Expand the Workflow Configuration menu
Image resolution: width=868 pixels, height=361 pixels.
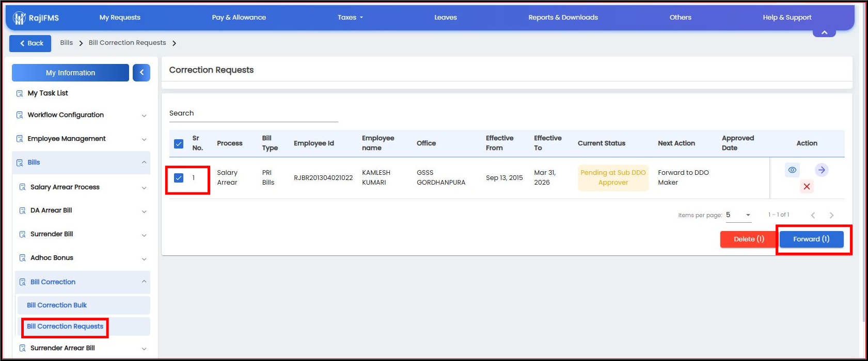tap(144, 116)
